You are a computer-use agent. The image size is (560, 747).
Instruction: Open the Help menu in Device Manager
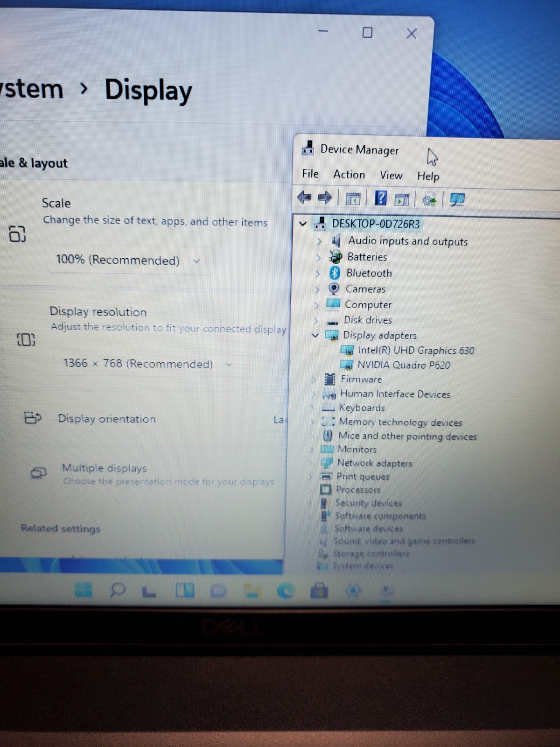428,176
